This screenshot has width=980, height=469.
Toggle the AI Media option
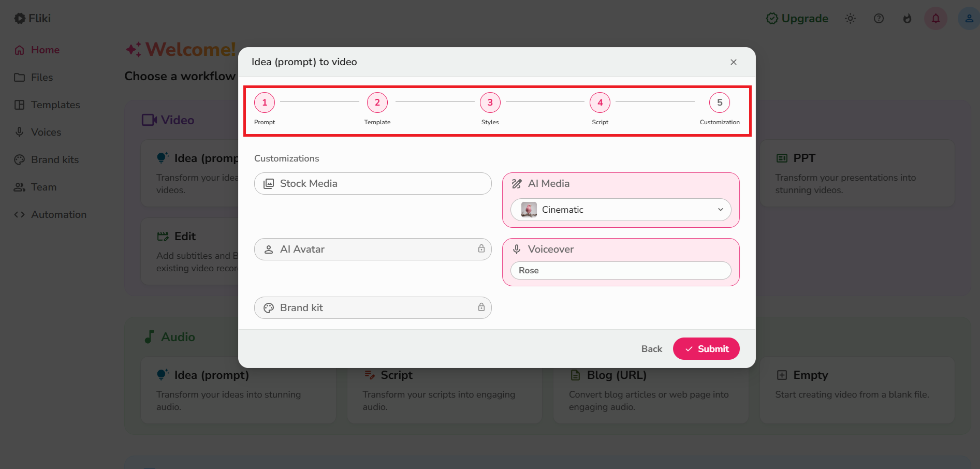[549, 184]
